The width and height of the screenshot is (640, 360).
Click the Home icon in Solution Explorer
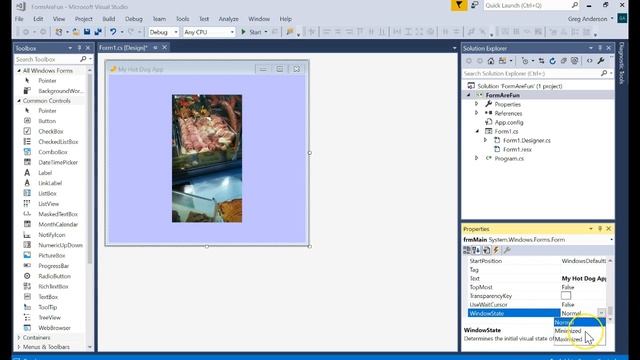pyautogui.click(x=491, y=61)
